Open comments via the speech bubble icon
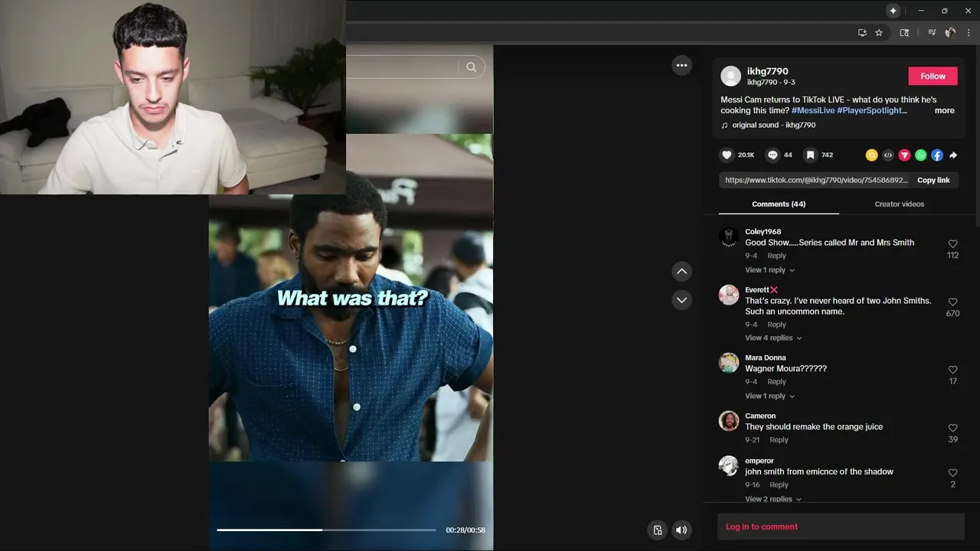 click(773, 155)
